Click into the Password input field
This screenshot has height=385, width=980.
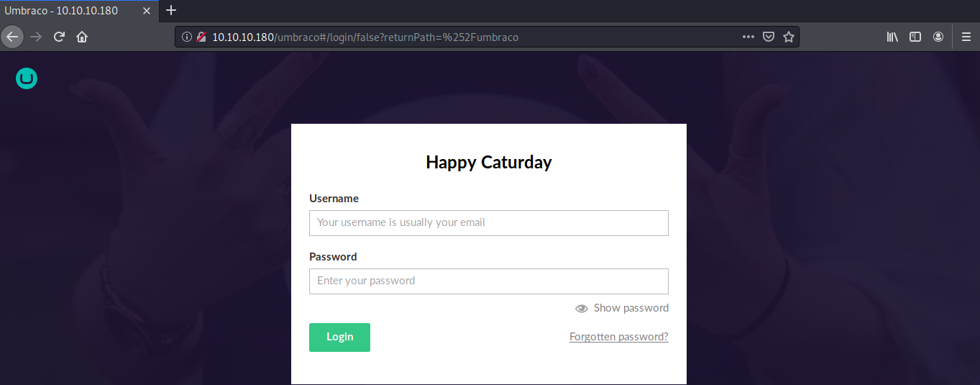pos(488,281)
